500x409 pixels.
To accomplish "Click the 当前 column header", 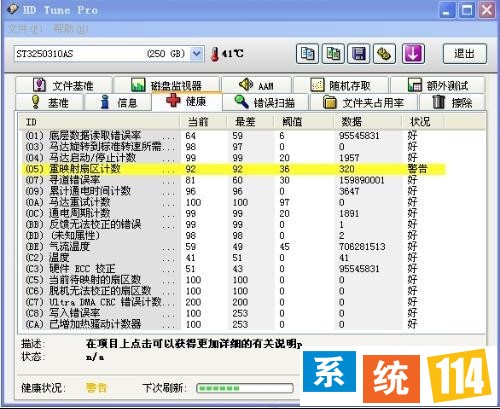I will (203, 122).
